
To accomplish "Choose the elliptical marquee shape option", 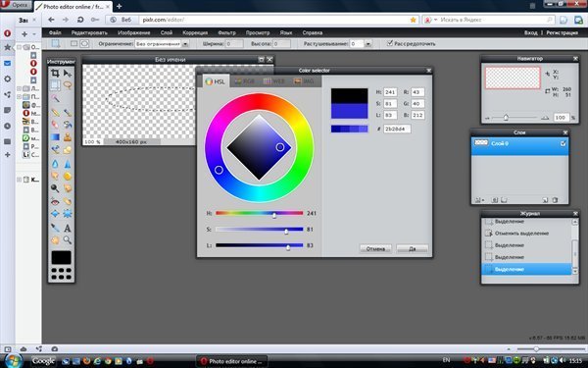I will tap(84, 43).
